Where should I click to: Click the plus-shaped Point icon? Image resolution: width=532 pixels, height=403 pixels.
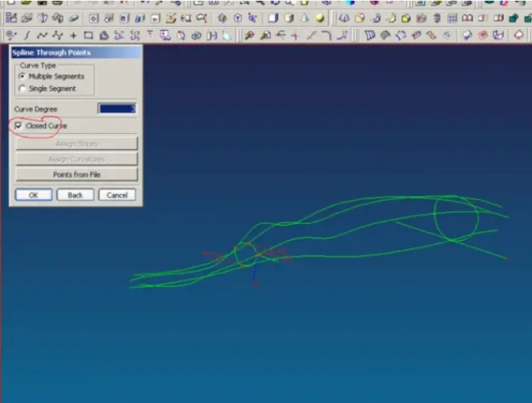73,35
